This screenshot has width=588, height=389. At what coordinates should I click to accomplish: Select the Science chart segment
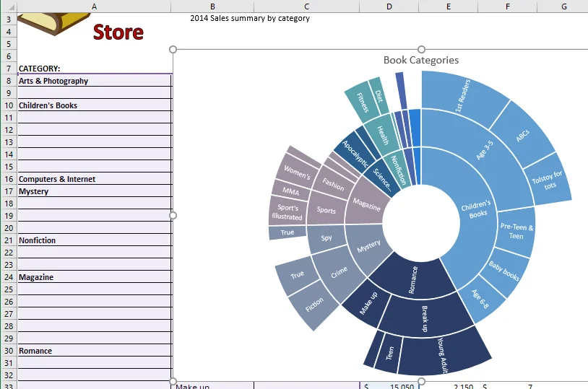381,178
